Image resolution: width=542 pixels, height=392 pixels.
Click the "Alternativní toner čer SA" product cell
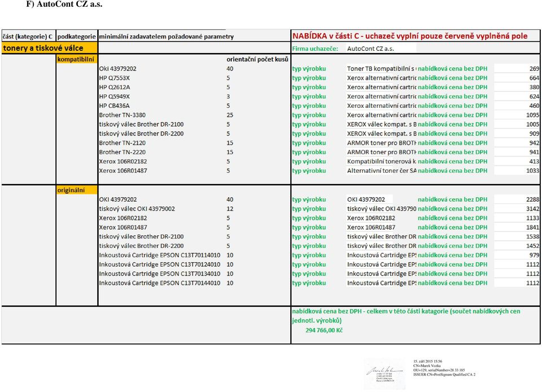click(x=382, y=171)
